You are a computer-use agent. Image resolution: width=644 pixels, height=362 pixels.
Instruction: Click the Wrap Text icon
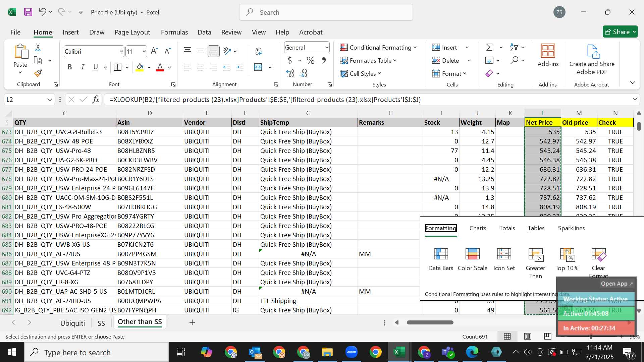(259, 51)
